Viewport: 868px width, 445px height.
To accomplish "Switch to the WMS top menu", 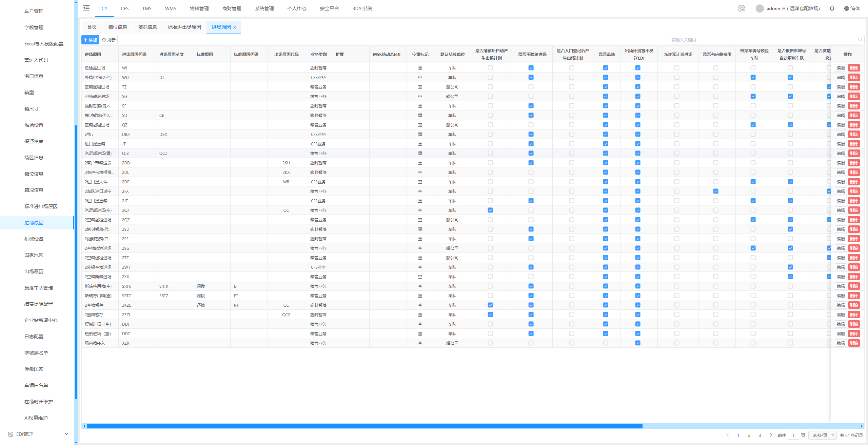I will point(171,8).
